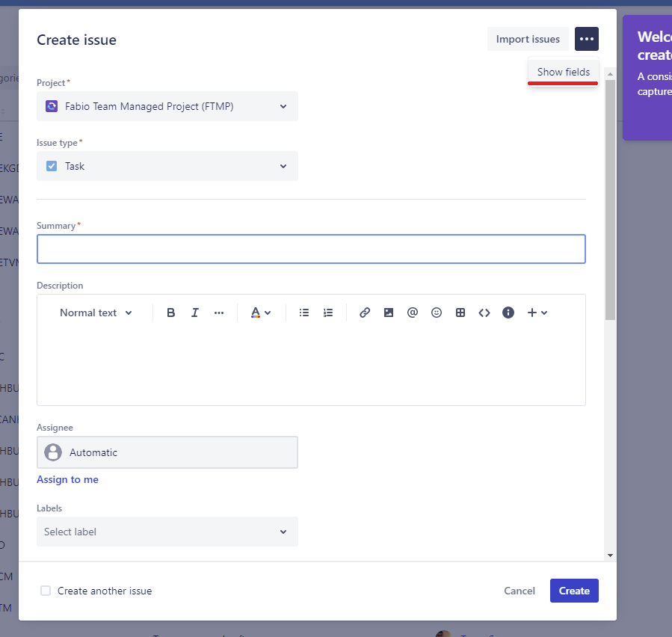Open the Issue type dropdown
672x637 pixels.
[x=167, y=166]
